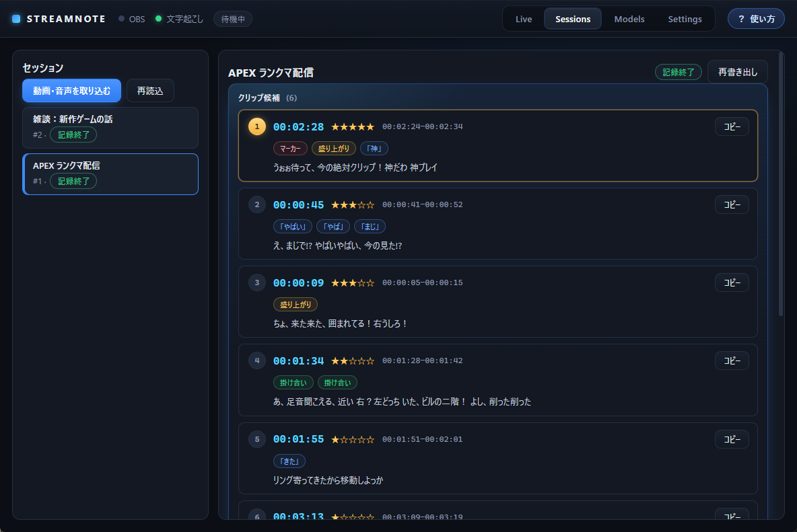Screen dimensions: 797x532
Task: Click the 文字起こし green status indicator
Action: point(180,19)
